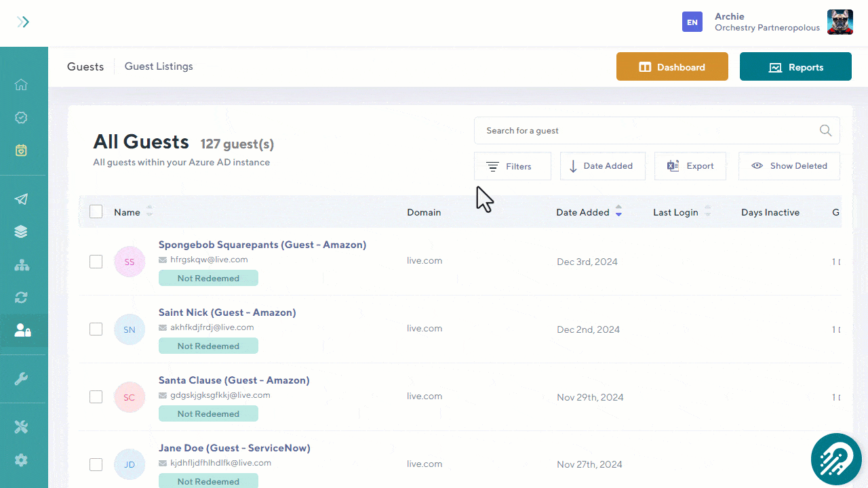Viewport: 868px width, 488px height.
Task: Switch to the Guest Listings tab
Action: [159, 66]
